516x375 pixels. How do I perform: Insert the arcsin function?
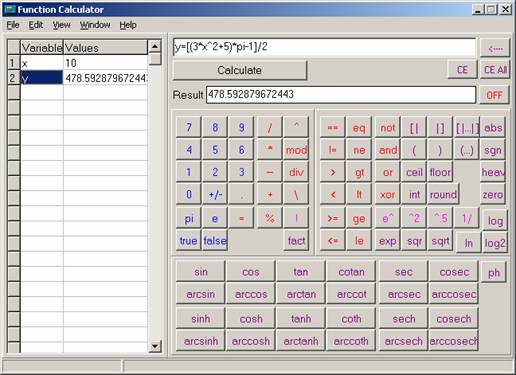tap(201, 294)
